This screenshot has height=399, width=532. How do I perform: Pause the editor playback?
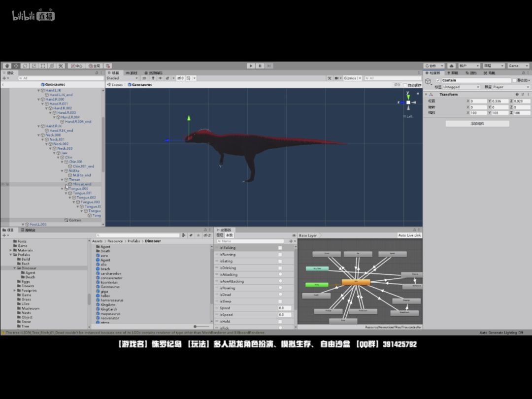point(260,66)
